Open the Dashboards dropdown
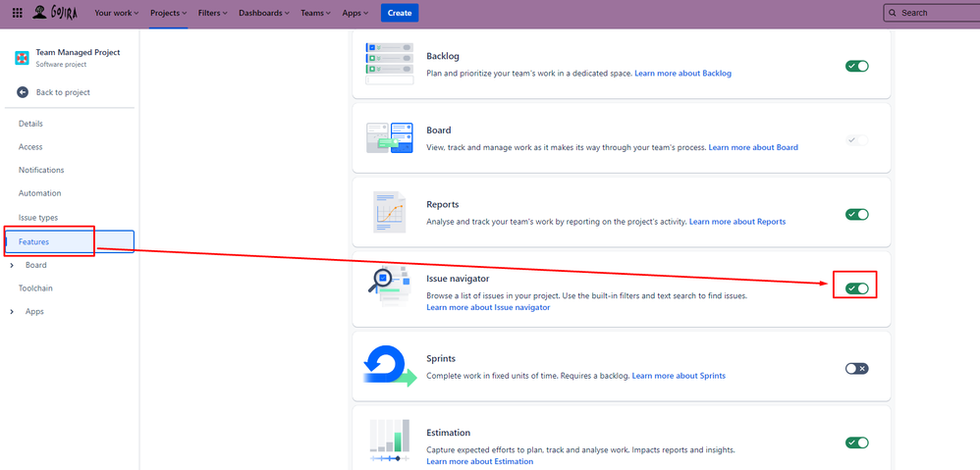Screen dimensions: 980x470 point(264,13)
